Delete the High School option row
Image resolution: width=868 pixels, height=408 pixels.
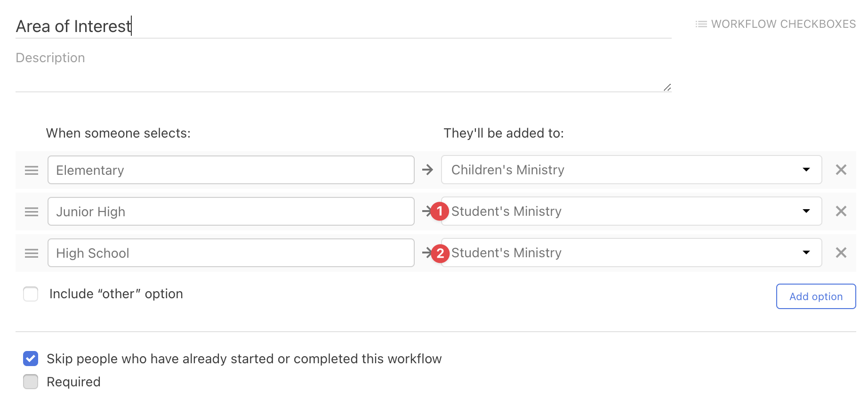(x=841, y=253)
